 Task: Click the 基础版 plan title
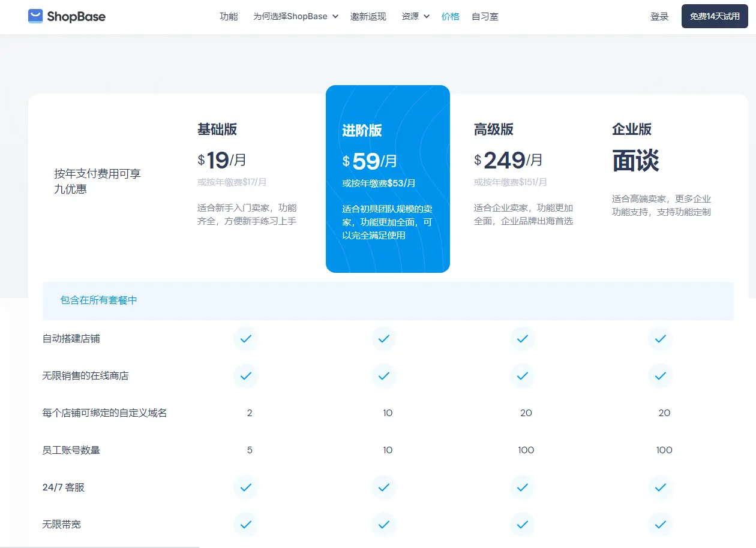pos(217,129)
